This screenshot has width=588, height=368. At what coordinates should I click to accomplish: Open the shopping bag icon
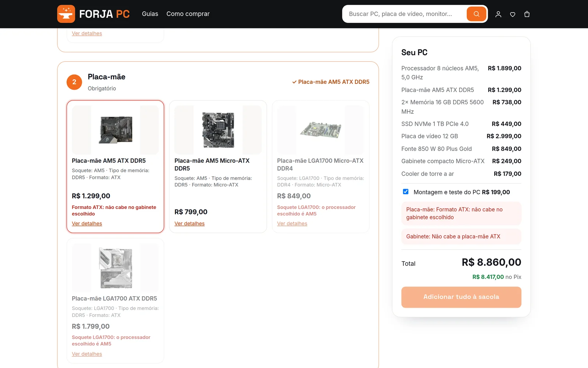(x=527, y=14)
